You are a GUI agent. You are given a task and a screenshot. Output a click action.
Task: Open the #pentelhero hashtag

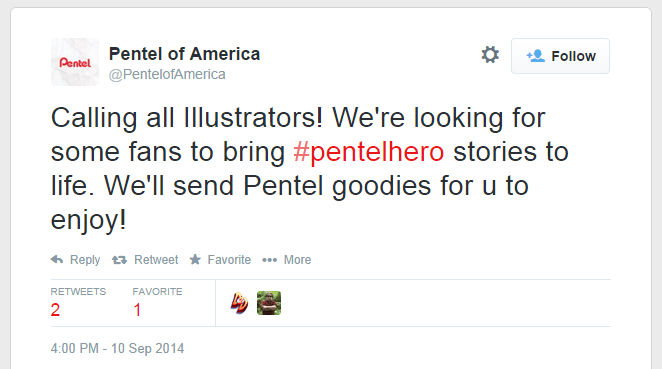tap(369, 152)
